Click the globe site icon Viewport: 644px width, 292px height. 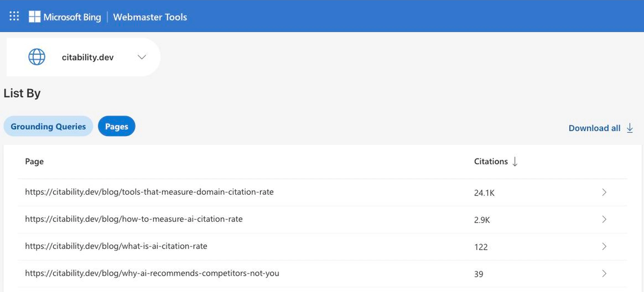point(37,57)
